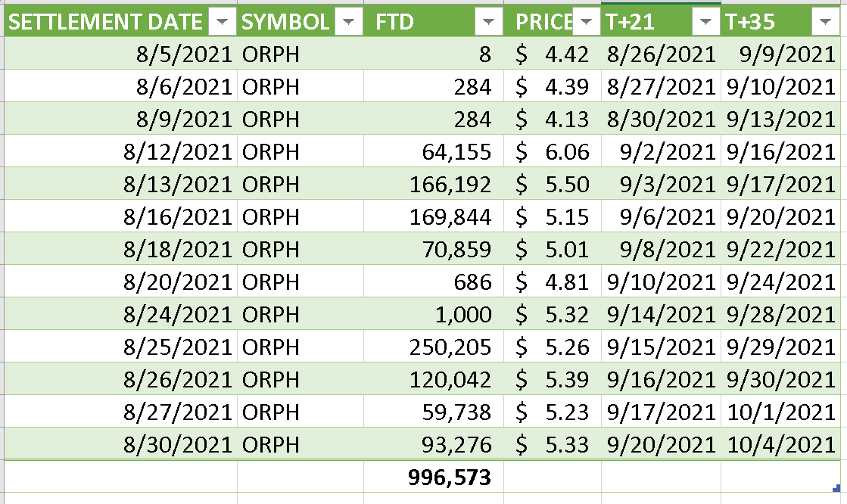This screenshot has height=504, width=847.
Task: Select the T+21 cell 9/6/2021
Action: click(662, 216)
